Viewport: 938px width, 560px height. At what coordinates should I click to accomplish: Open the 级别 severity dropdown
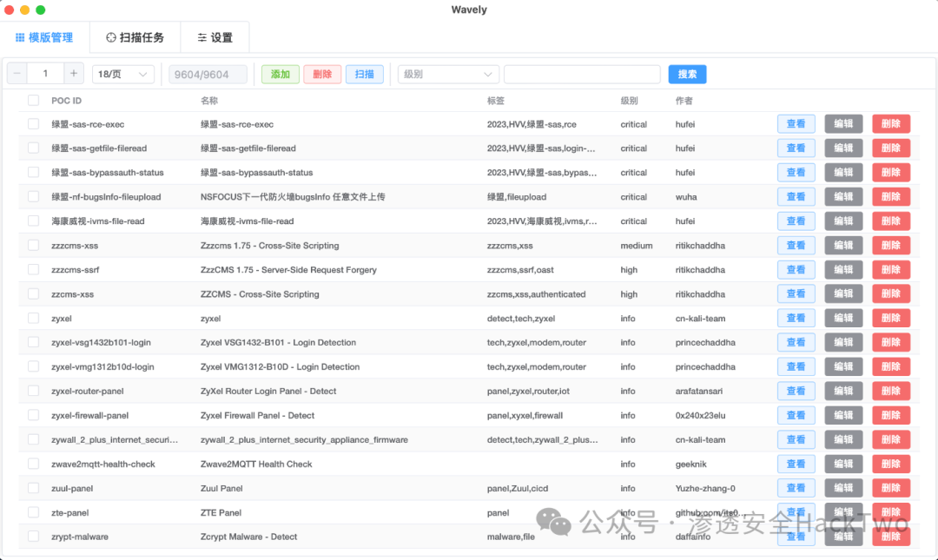coord(448,74)
